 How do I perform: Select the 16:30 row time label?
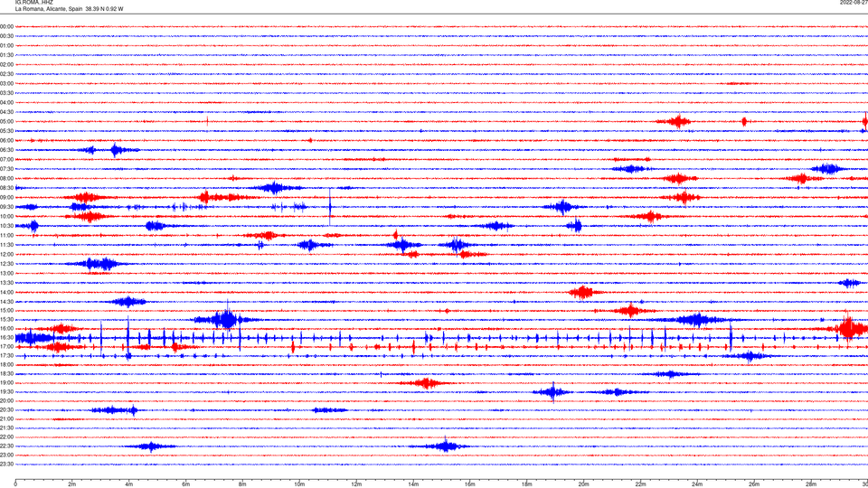coord(6,337)
